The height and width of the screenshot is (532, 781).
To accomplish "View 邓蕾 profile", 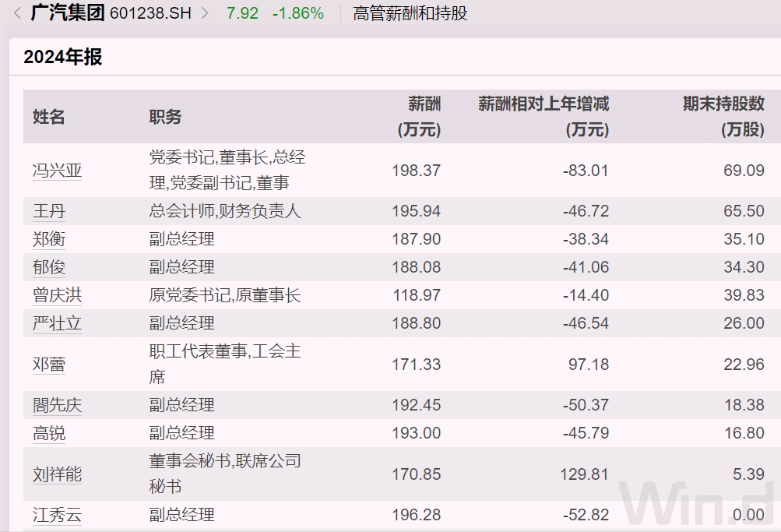I will (48, 365).
